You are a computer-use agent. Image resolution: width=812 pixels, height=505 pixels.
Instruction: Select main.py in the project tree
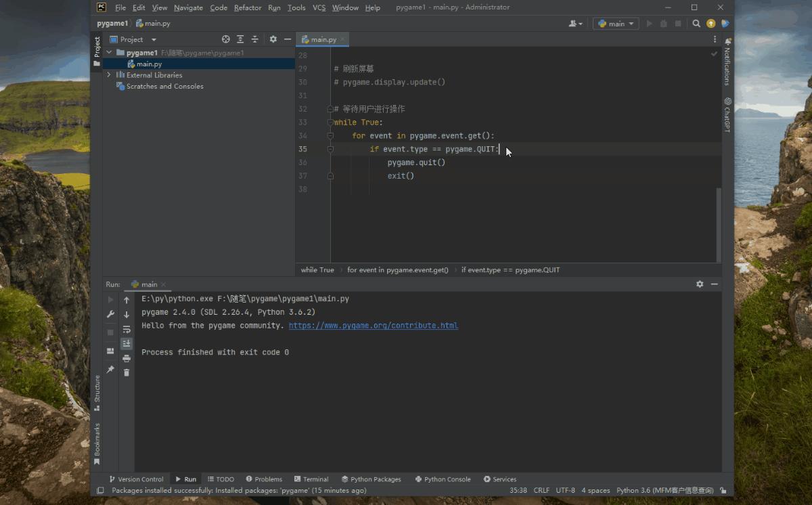(149, 64)
